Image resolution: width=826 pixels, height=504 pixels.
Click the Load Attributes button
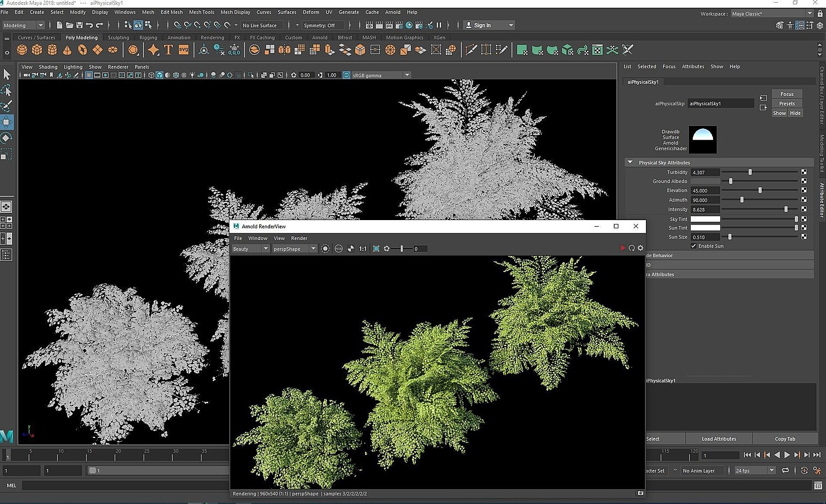coord(719,439)
